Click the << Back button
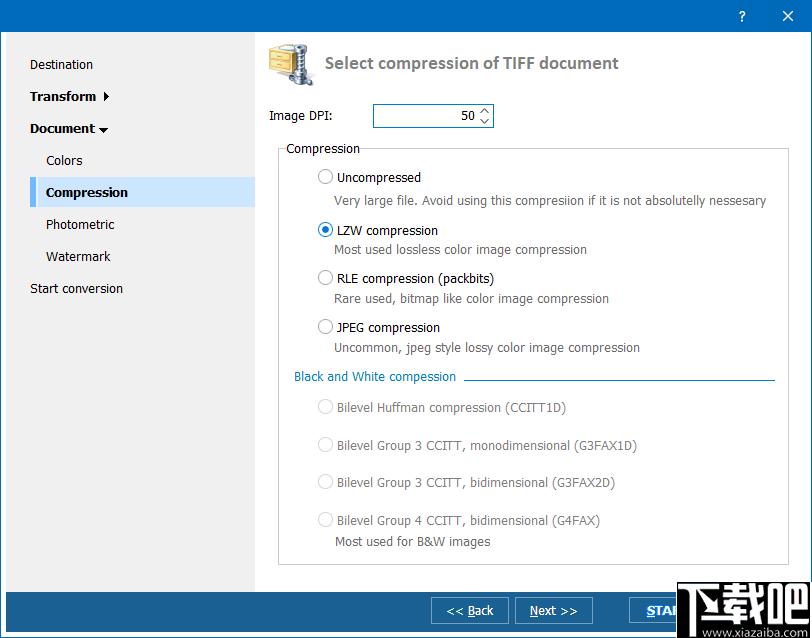Viewport: 812px width, 638px height. click(470, 611)
